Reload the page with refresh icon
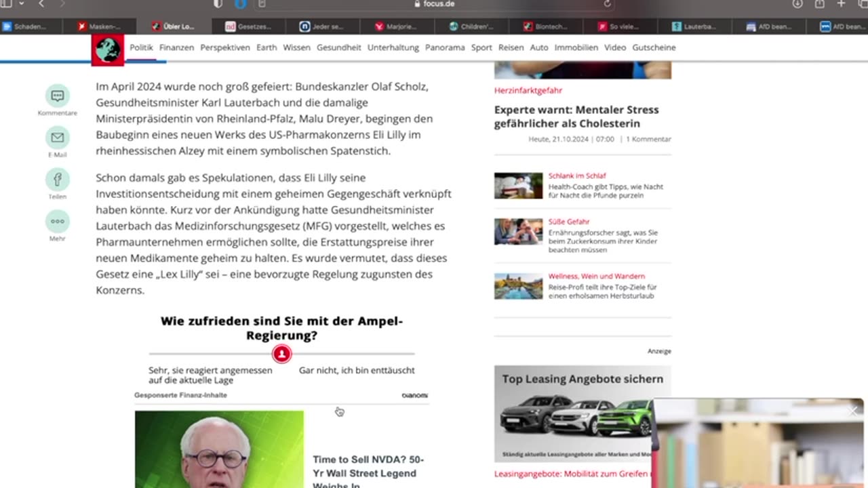The height and width of the screenshot is (488, 868). pyautogui.click(x=607, y=4)
